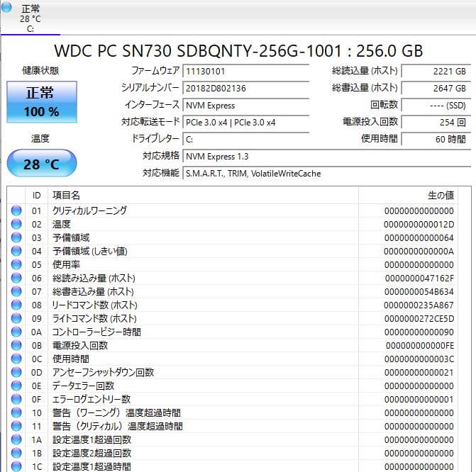Click raw value 00000047162F
The image size is (476, 472).
coord(419,278)
